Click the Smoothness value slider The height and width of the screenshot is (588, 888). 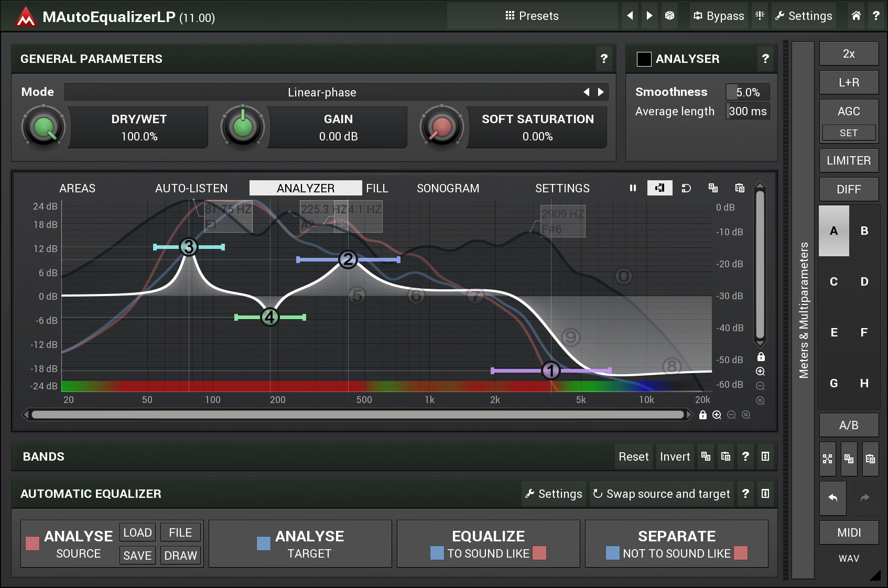748,92
